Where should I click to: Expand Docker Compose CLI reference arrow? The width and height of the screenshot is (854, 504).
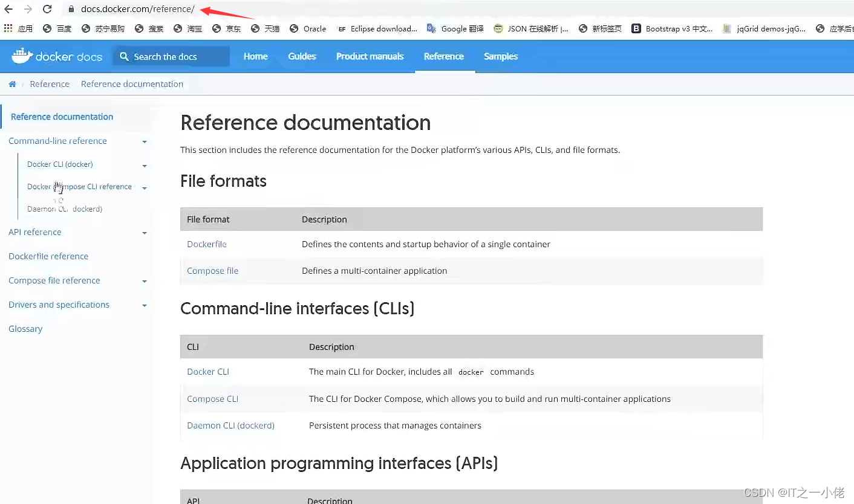click(x=145, y=188)
